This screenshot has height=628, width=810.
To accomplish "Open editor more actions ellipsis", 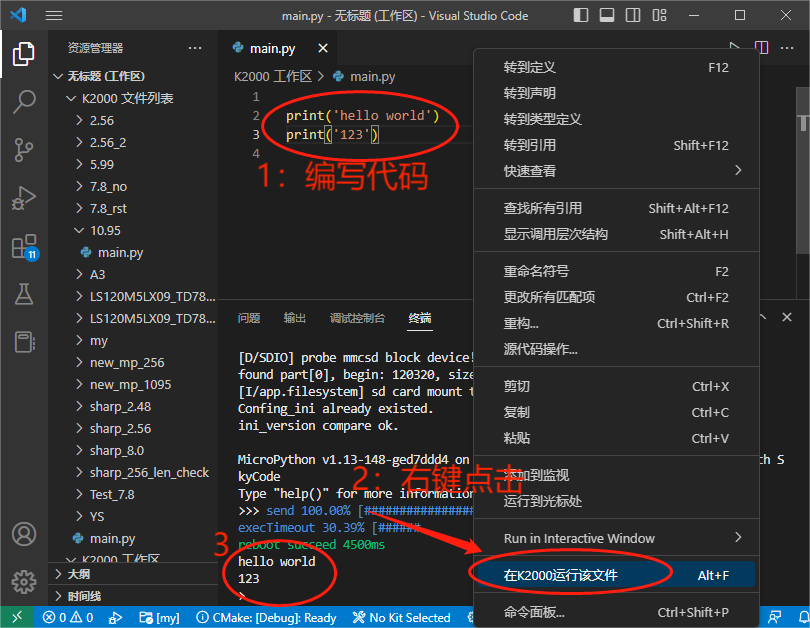I will pyautogui.click(x=787, y=48).
